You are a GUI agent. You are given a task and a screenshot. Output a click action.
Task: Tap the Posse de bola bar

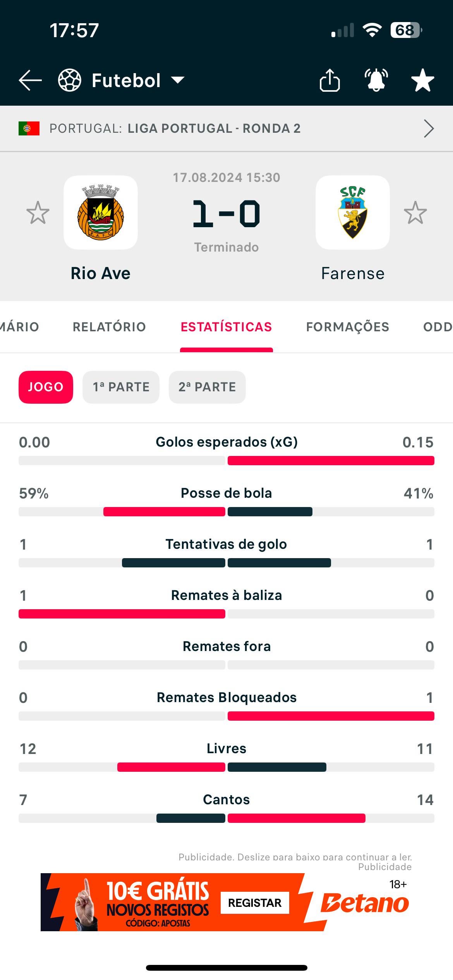coord(226,512)
